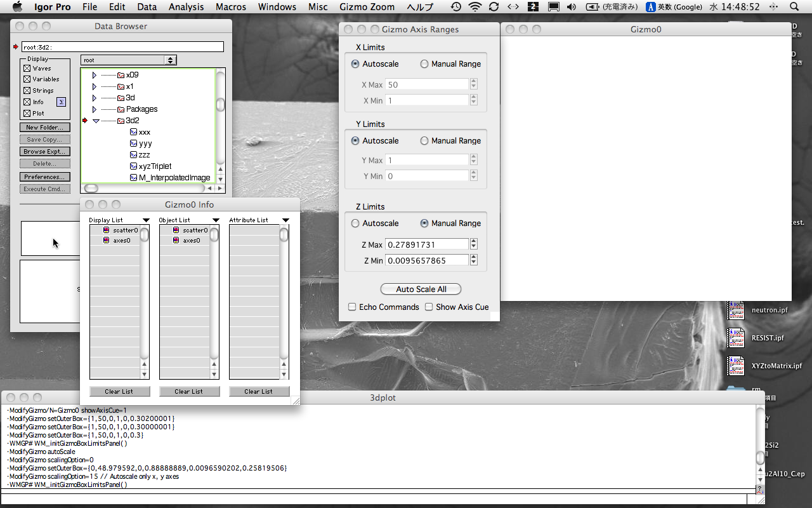Expand the Packages folder
The width and height of the screenshot is (812, 508).
(x=95, y=109)
